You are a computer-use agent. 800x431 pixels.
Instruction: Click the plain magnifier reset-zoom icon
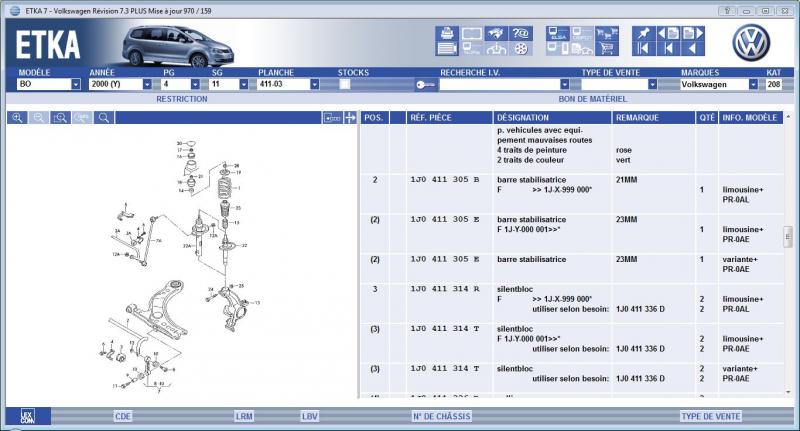pyautogui.click(x=104, y=118)
